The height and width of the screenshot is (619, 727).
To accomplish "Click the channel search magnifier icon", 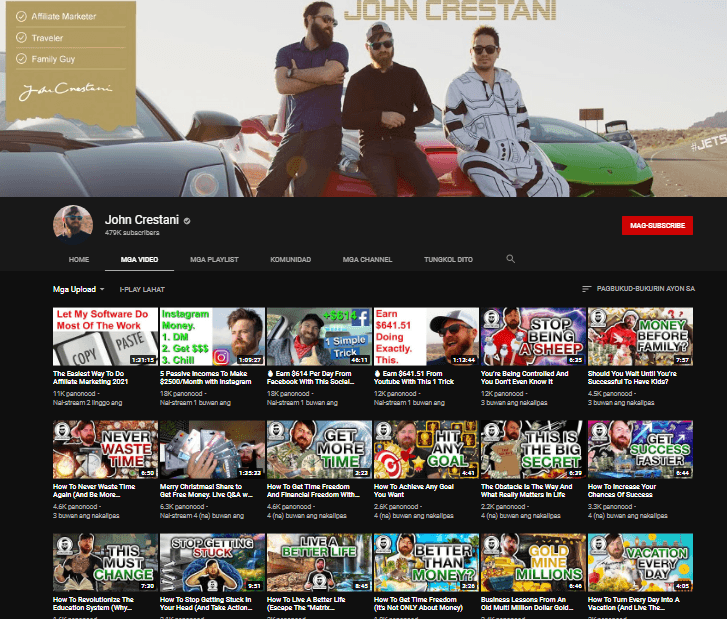I will (x=510, y=259).
